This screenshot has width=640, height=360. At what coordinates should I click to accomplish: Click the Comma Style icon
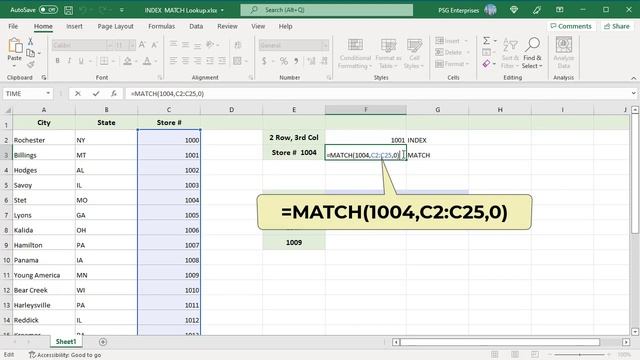point(296,61)
